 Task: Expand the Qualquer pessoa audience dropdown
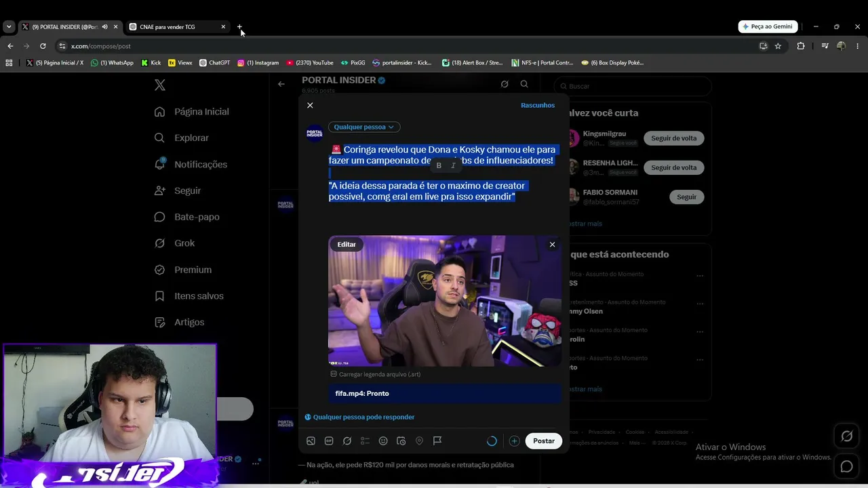point(364,127)
